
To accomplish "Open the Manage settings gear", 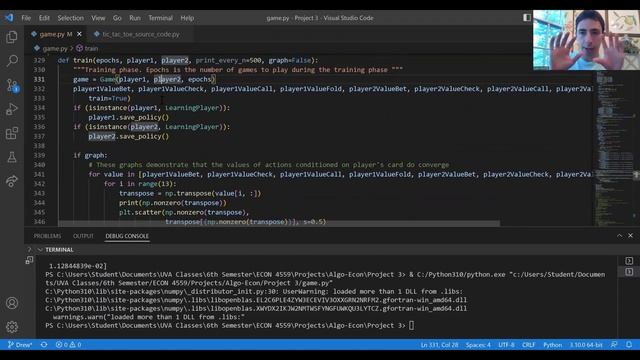I will pyautogui.click(x=12, y=327).
